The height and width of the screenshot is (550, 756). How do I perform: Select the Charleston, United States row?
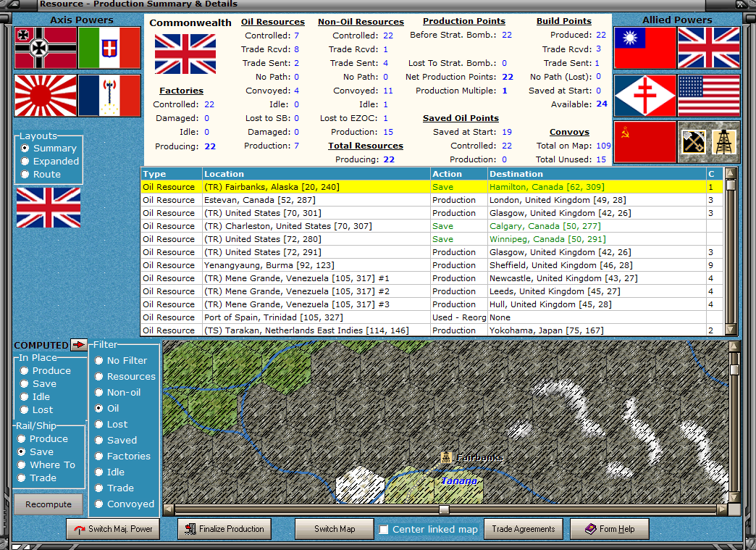(432, 226)
